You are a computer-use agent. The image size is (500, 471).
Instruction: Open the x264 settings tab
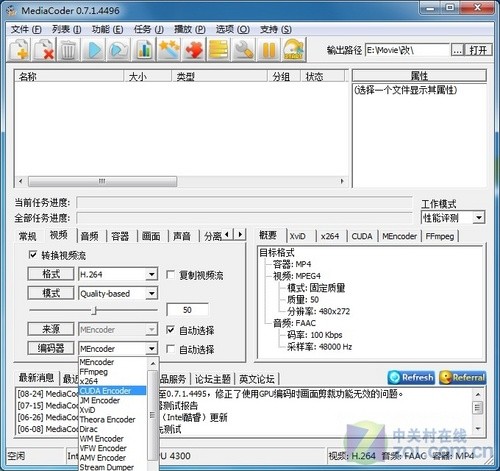coord(330,236)
